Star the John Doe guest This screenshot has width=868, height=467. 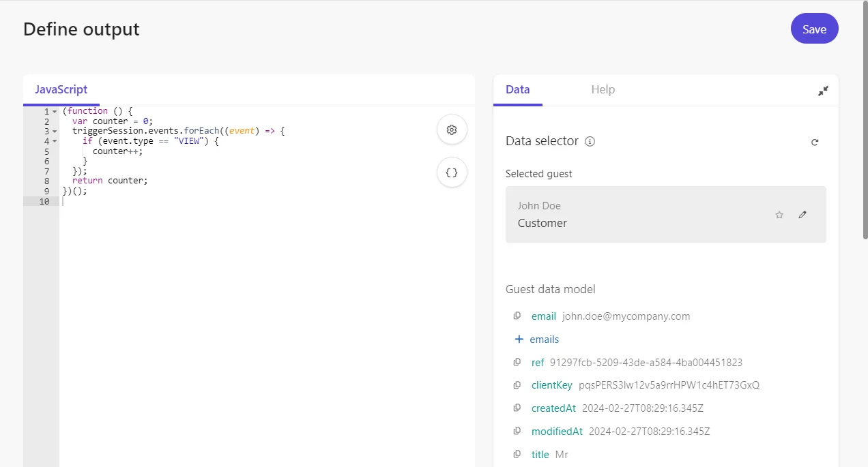pyautogui.click(x=779, y=215)
